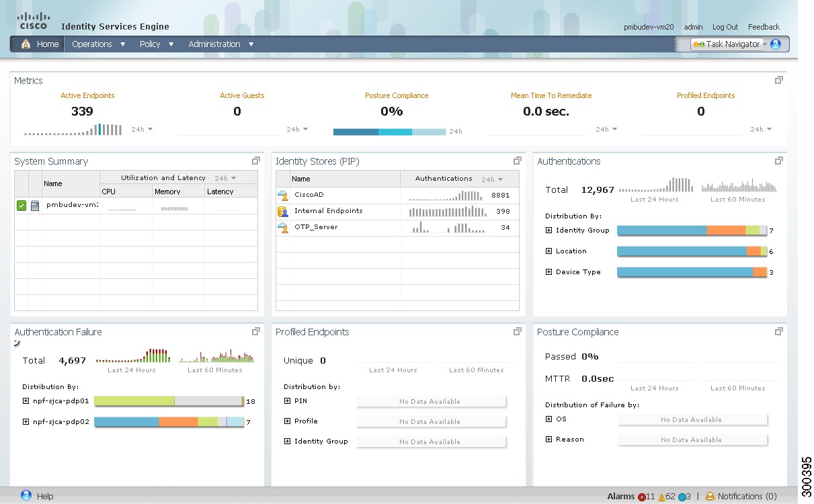Detach the System Summary panel icon
814x504 pixels.
[255, 161]
